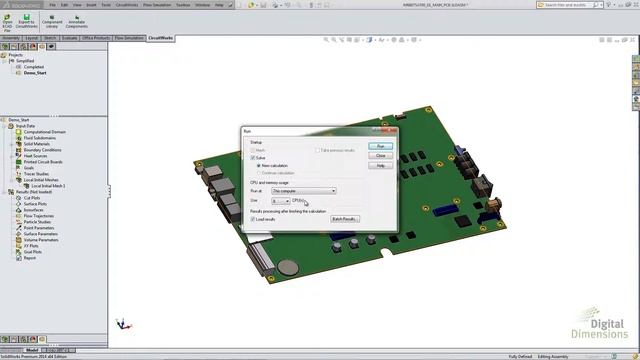Open the Tools menu
This screenshot has height=360, width=640.
106,5
